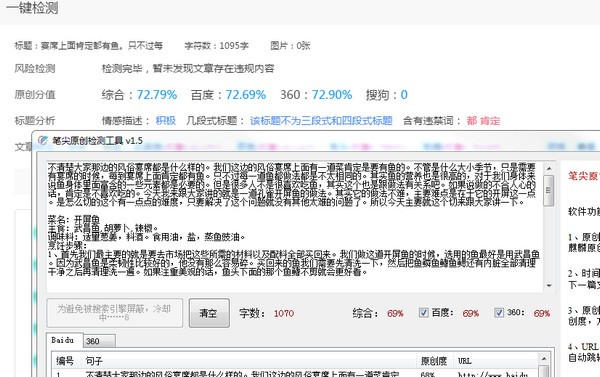This screenshot has width=600, height=377.
Task: Click the 360 score 72.90%
Action: tap(332, 95)
